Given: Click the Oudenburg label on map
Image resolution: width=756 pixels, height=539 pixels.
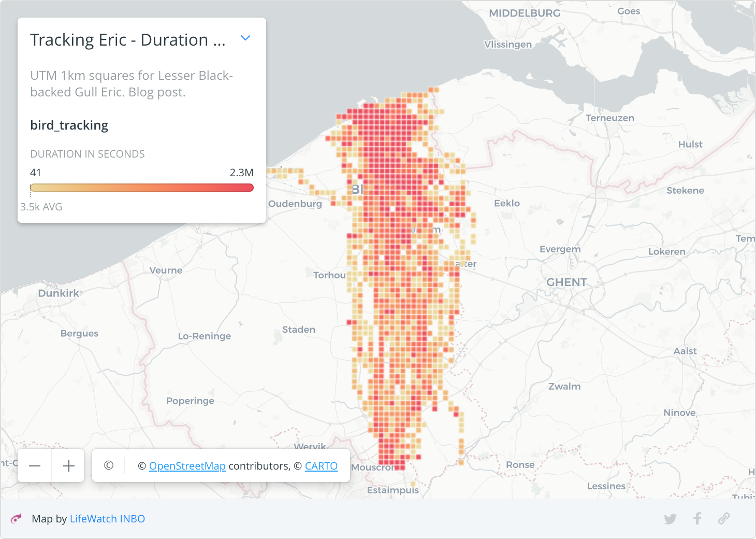Looking at the screenshot, I should click(295, 204).
